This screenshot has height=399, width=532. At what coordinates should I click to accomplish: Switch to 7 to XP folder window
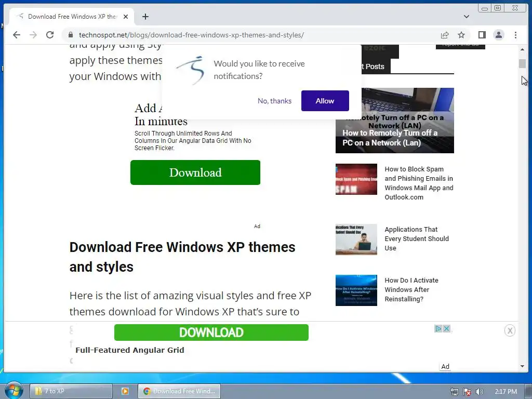[x=71, y=391]
